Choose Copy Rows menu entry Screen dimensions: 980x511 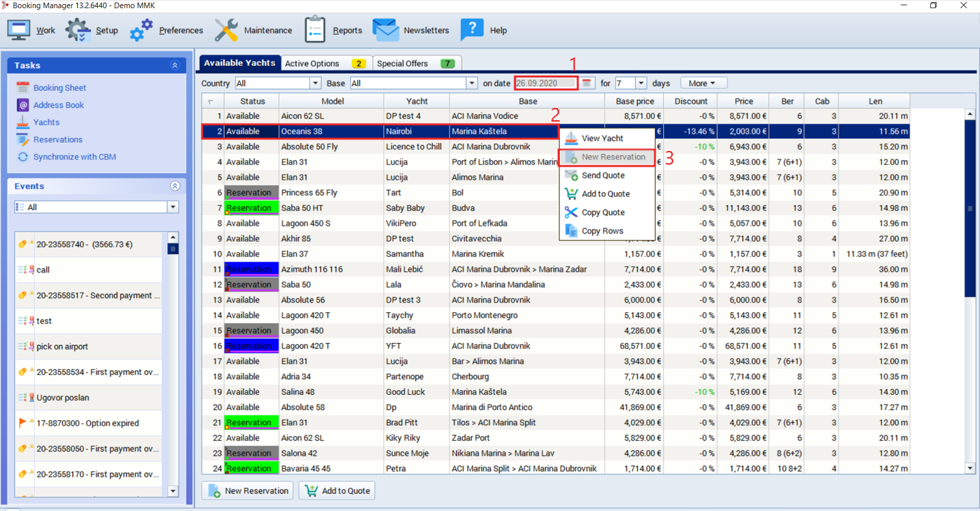[x=606, y=231]
